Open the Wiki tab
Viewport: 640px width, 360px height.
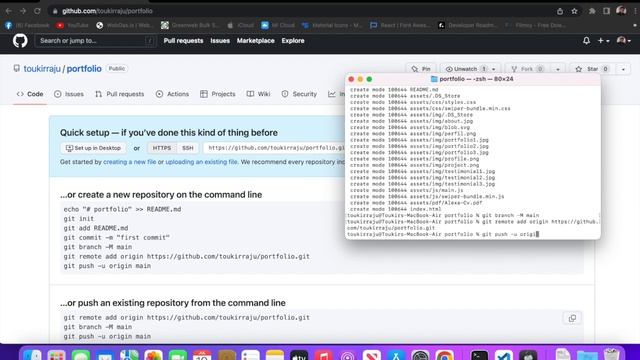[258, 94]
